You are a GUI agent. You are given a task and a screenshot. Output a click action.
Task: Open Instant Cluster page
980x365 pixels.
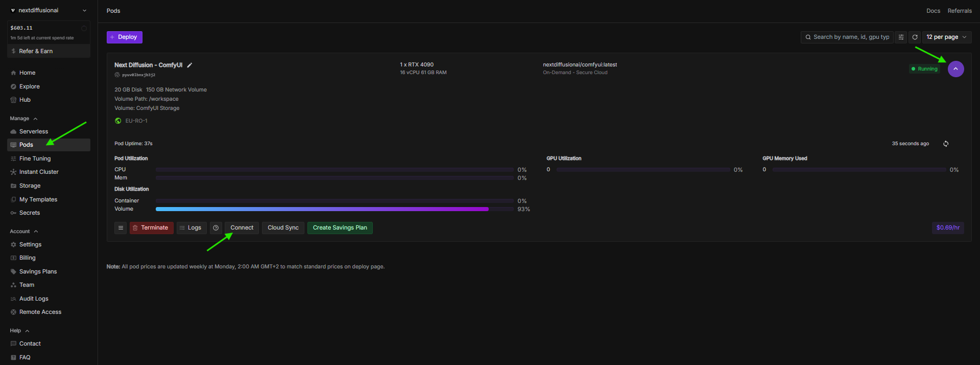49,172
